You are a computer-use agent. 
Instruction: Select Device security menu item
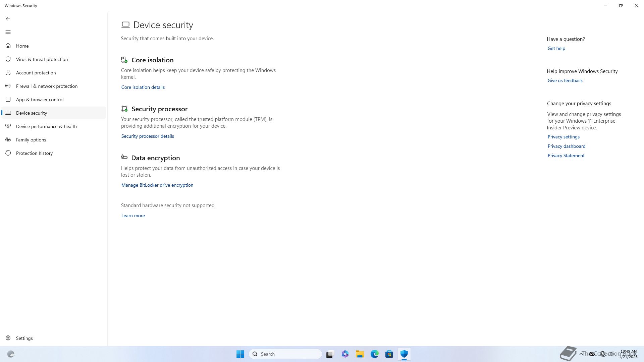pyautogui.click(x=32, y=113)
